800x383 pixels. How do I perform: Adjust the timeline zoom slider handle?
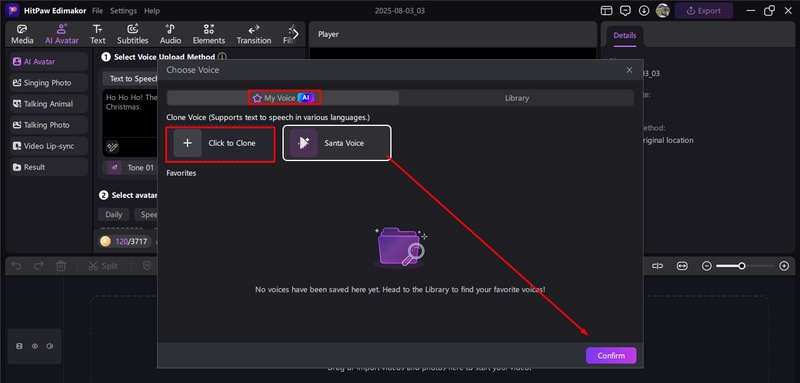pyautogui.click(x=742, y=266)
